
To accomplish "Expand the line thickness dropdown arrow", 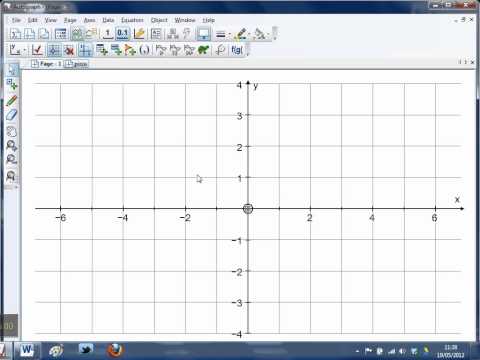I will point(230,34).
